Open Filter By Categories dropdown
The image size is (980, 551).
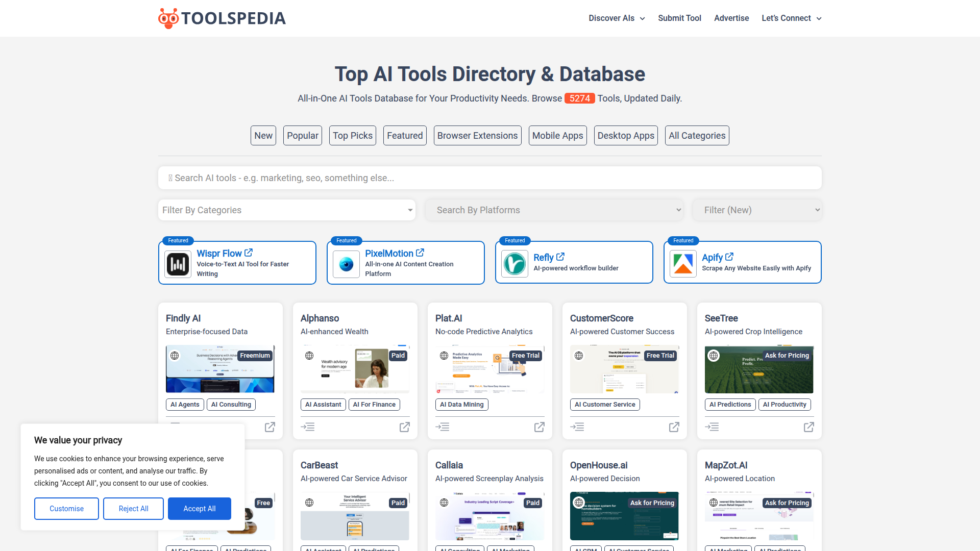click(287, 210)
